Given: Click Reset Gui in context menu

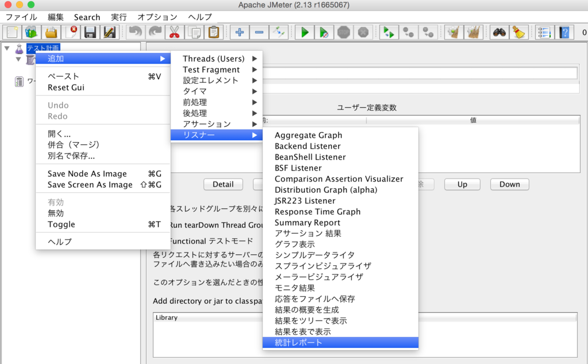Looking at the screenshot, I should (103, 87).
